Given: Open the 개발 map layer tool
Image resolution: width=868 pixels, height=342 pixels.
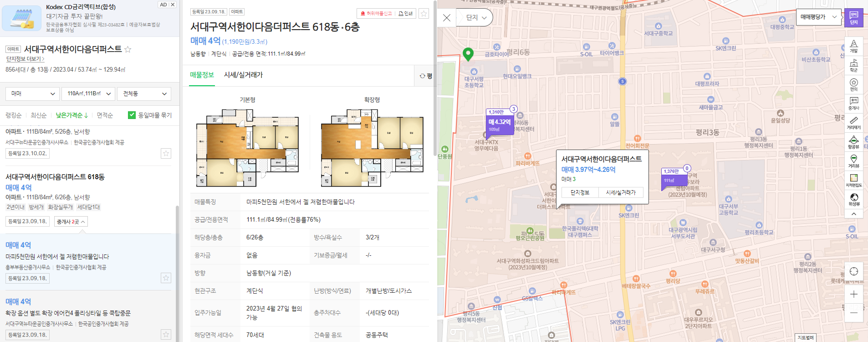Looking at the screenshot, I should click(853, 46).
